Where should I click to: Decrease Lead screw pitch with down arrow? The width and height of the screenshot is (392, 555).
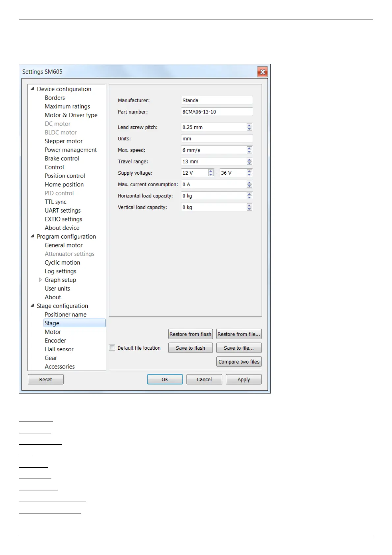point(249,129)
